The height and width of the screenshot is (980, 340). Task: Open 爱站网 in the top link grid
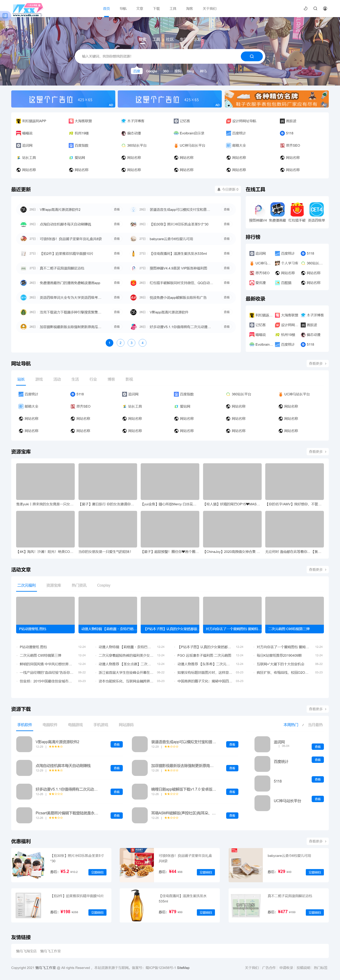(77, 158)
